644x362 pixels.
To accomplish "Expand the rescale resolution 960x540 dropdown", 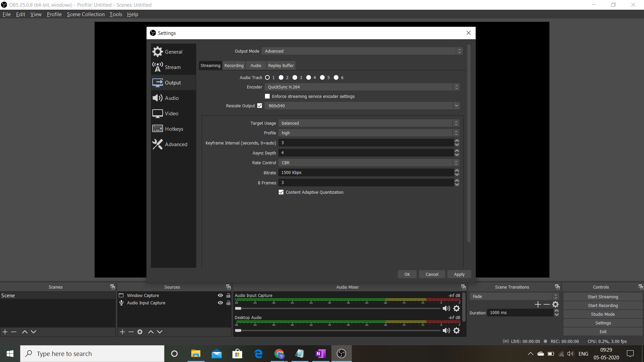I will point(362,106).
